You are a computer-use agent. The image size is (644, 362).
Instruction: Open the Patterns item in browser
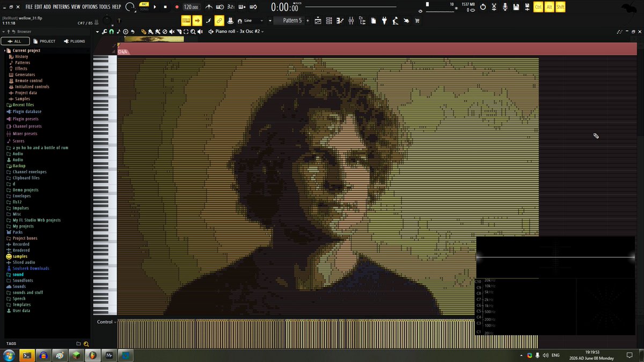pyautogui.click(x=23, y=63)
